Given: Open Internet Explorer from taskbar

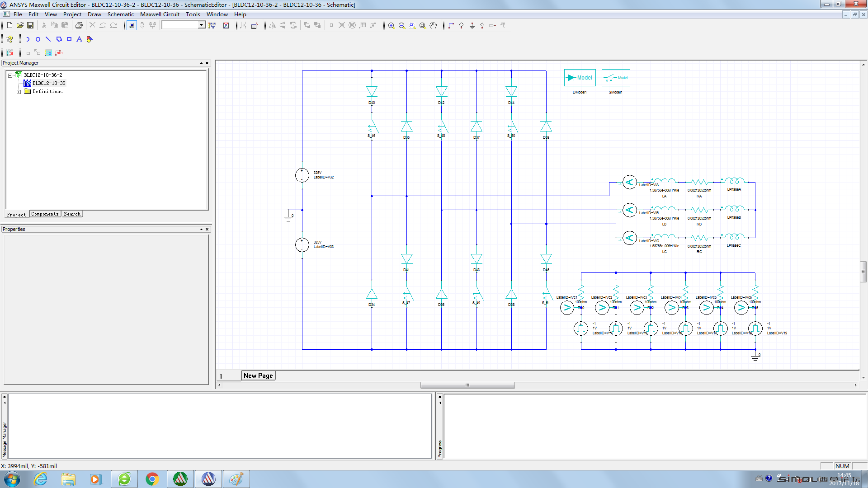Looking at the screenshot, I should coord(41,479).
